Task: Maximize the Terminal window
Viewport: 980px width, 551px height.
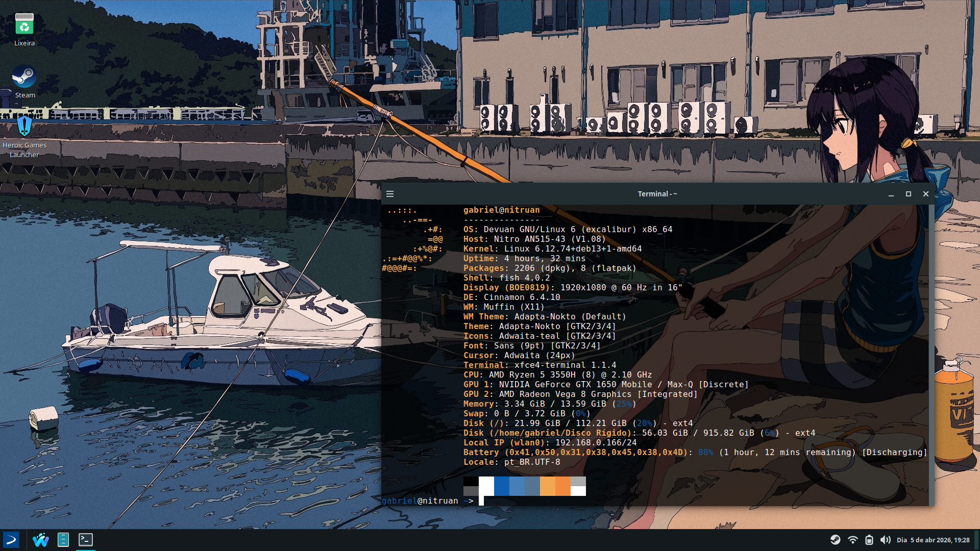Action: (909, 194)
